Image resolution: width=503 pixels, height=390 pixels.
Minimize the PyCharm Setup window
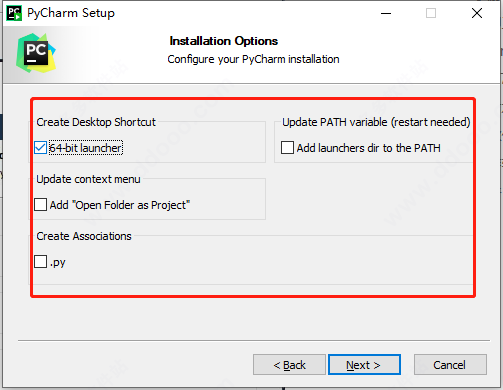coord(386,13)
